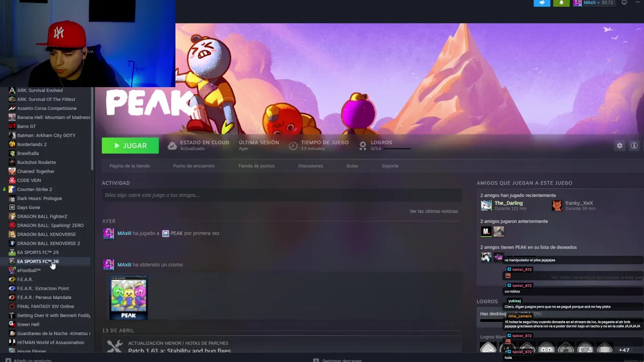
Task: Click the clock icon beside Tiempo de juego
Action: coord(293,146)
